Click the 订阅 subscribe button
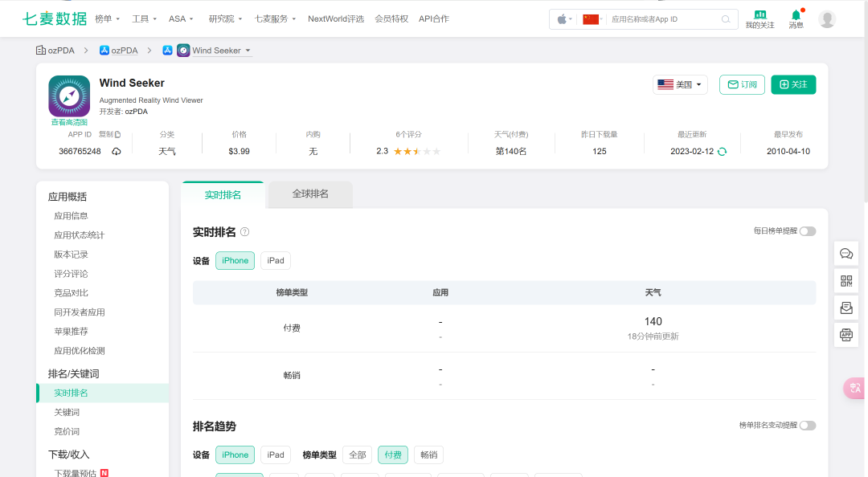Viewport: 868px width, 477px height. [x=742, y=84]
